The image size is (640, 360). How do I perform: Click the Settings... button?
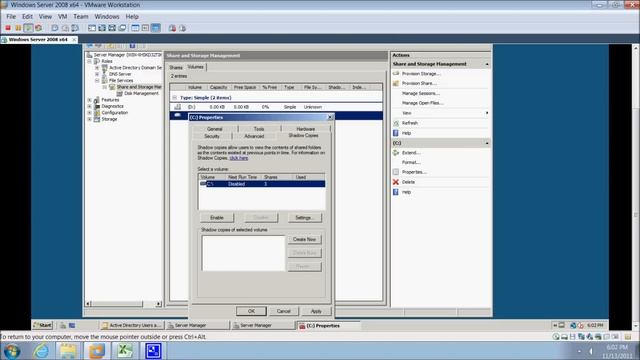pyautogui.click(x=305, y=218)
